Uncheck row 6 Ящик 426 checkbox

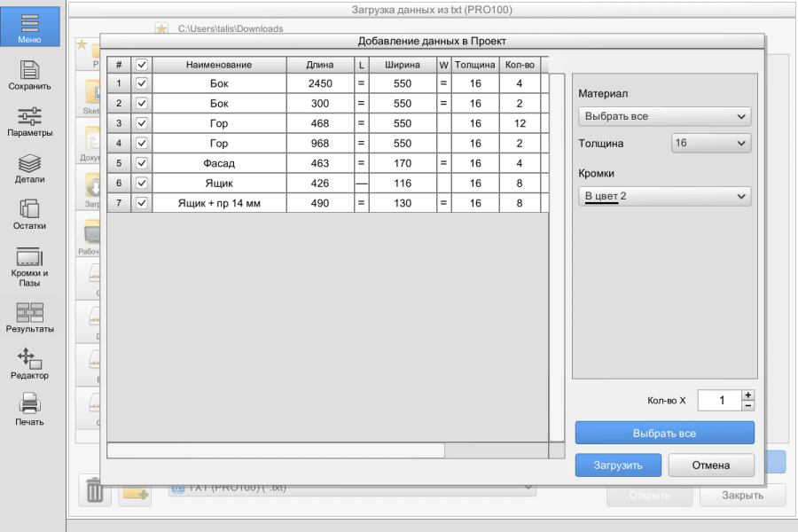142,183
